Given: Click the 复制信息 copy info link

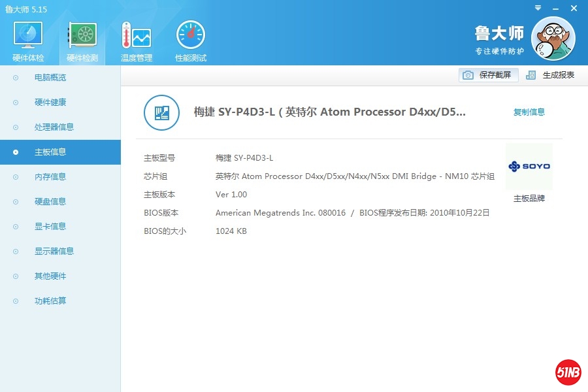Looking at the screenshot, I should pos(529,112).
